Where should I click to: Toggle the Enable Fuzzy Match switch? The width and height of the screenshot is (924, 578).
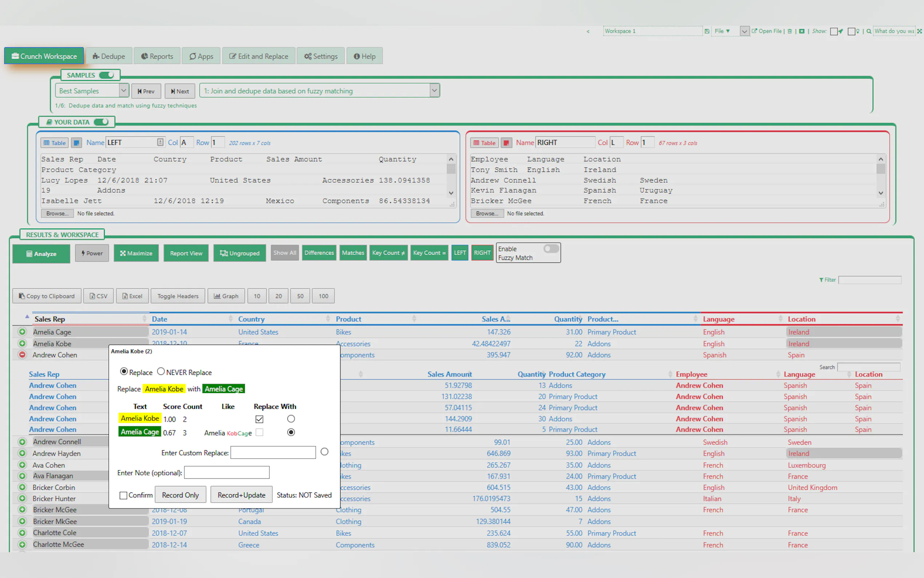click(x=551, y=249)
